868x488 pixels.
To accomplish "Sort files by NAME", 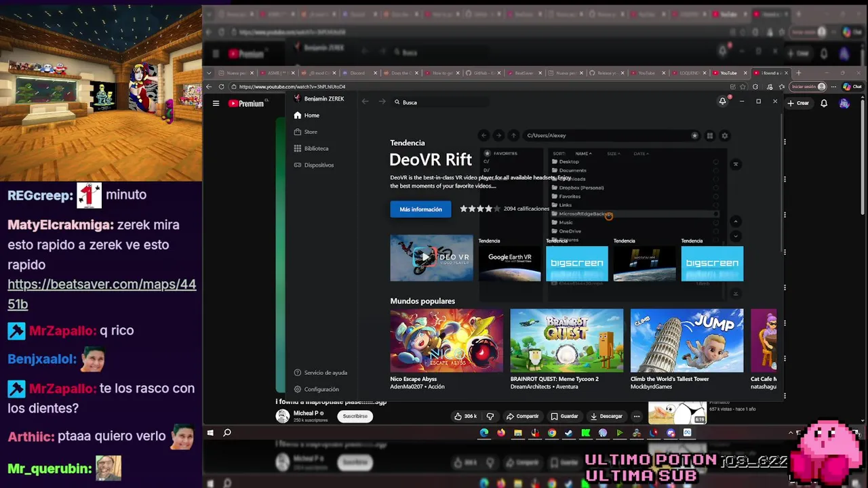I will (x=583, y=154).
